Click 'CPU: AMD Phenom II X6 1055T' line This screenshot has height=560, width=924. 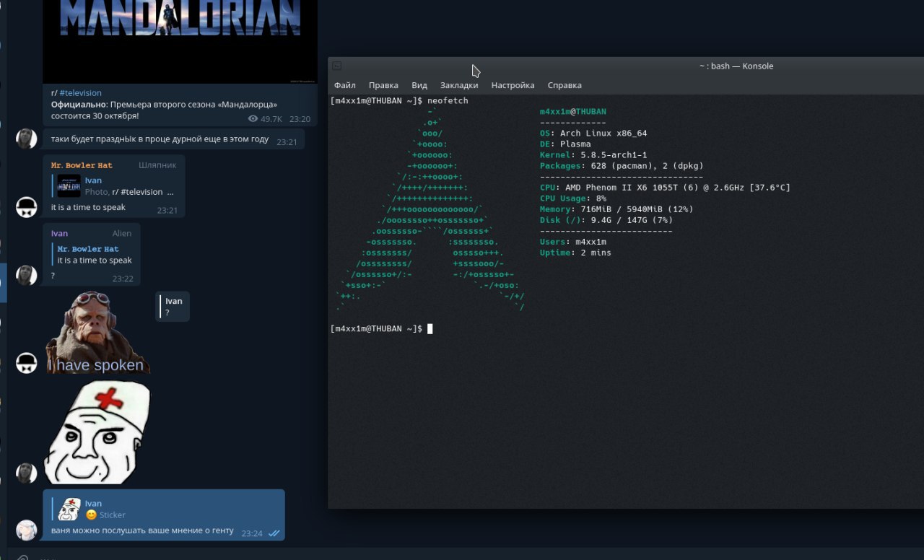665,188
